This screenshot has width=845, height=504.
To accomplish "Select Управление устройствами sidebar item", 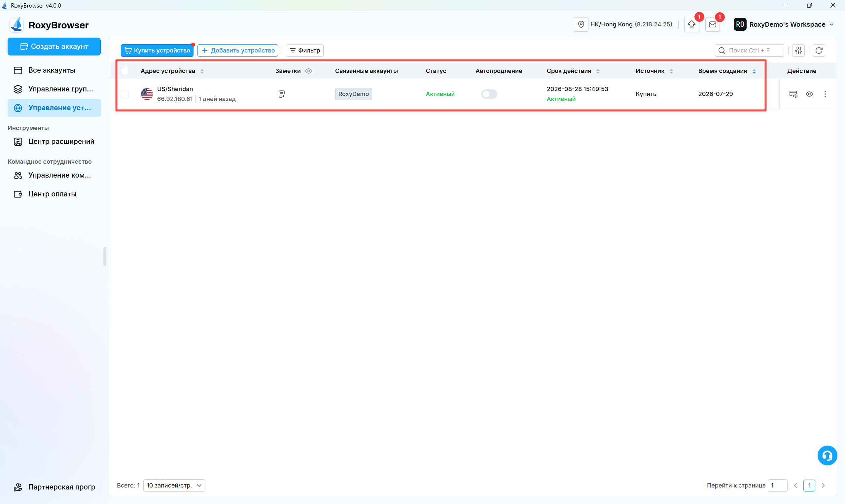I will point(54,108).
